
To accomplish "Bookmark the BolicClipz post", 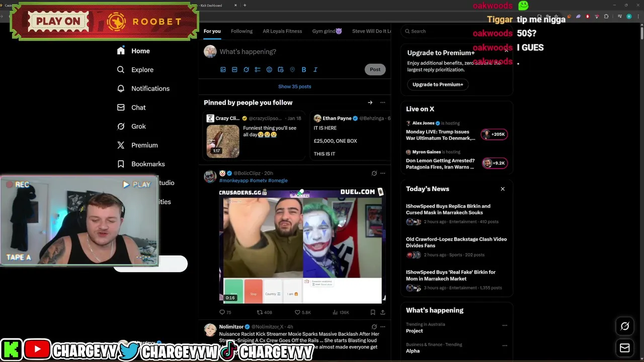I will point(372,312).
